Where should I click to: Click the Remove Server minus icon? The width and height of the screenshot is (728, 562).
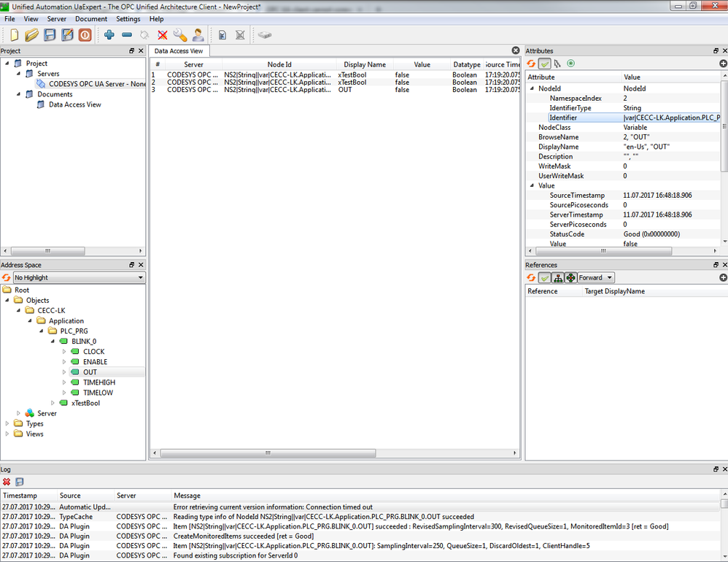click(x=127, y=35)
